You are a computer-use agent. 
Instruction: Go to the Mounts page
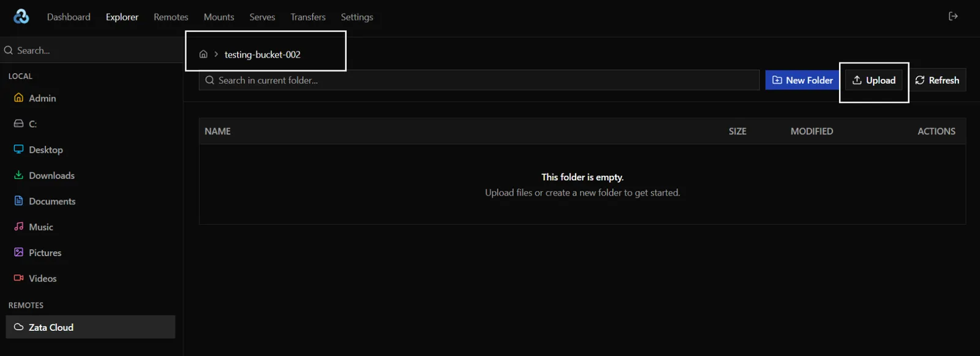click(x=219, y=17)
